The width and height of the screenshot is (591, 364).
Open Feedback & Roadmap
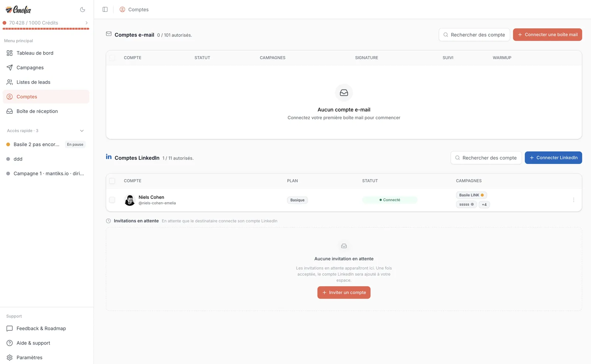tap(46, 329)
